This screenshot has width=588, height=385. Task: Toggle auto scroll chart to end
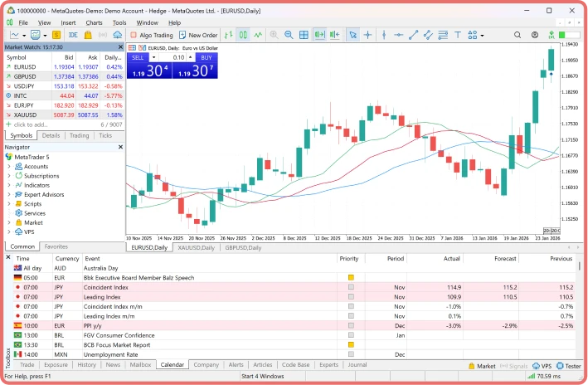pos(319,35)
